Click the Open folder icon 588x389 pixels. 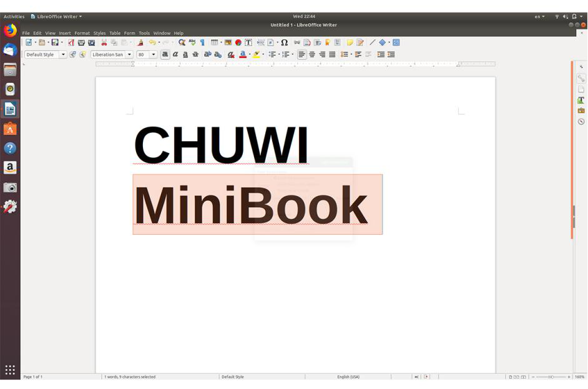click(42, 42)
